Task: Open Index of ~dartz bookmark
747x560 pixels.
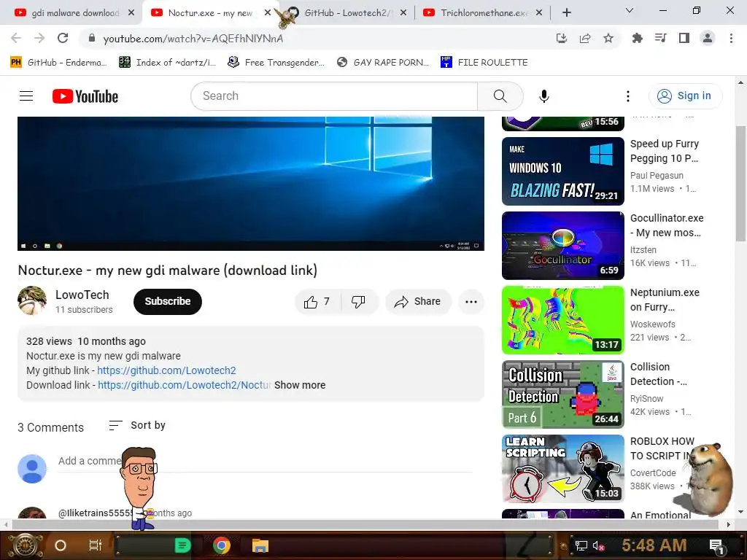Action: point(167,63)
